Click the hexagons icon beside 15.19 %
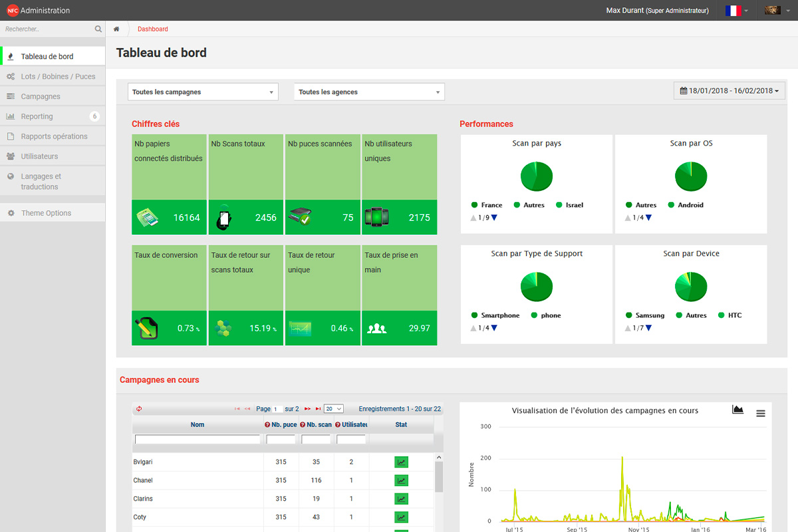The width and height of the screenshot is (798, 532). pos(223,329)
